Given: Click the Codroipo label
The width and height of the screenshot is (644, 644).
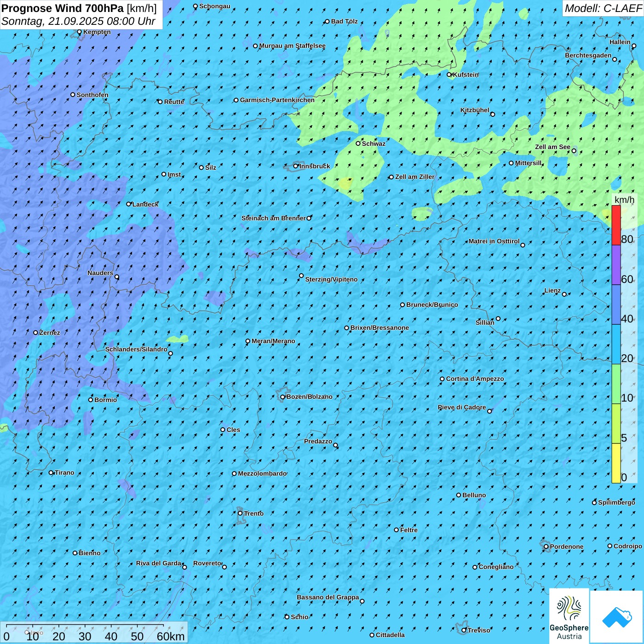Looking at the screenshot, I should point(628,546).
